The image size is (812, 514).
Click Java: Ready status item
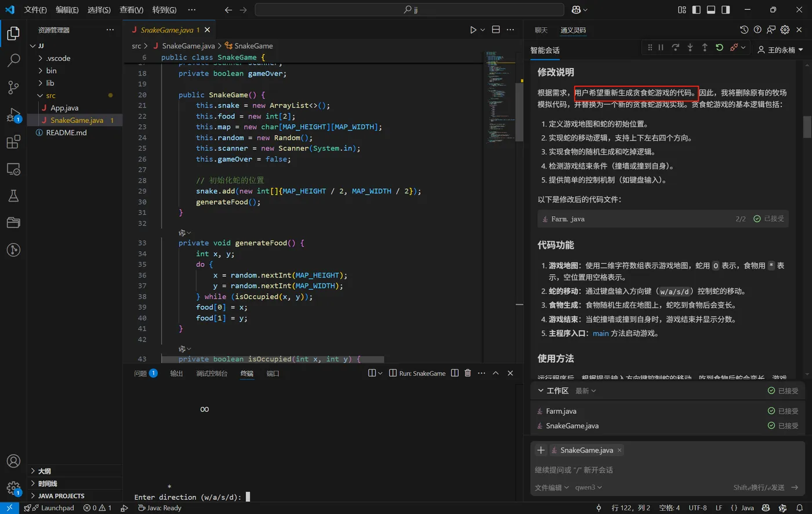click(160, 508)
